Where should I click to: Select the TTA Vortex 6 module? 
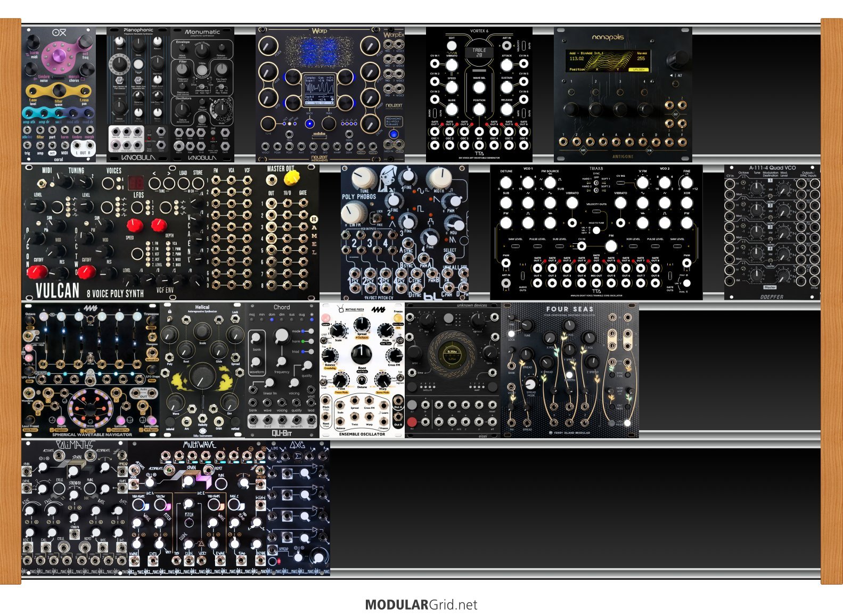click(x=479, y=95)
